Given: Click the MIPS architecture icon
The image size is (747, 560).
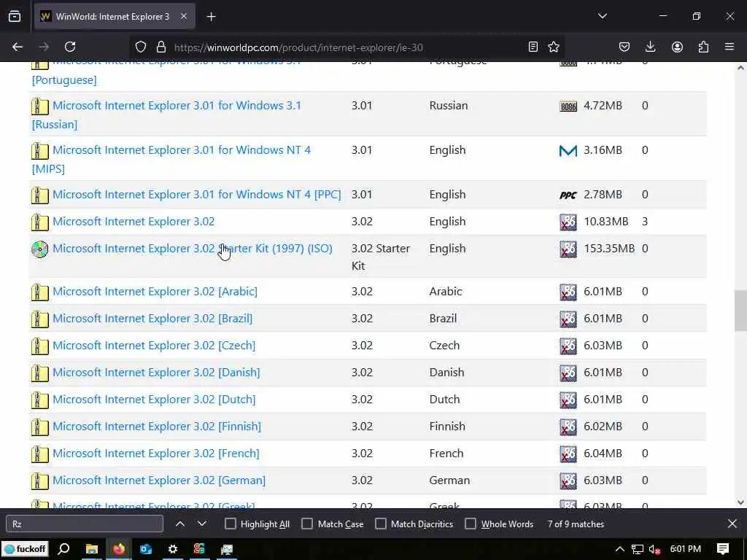Looking at the screenshot, I should click(x=568, y=150).
